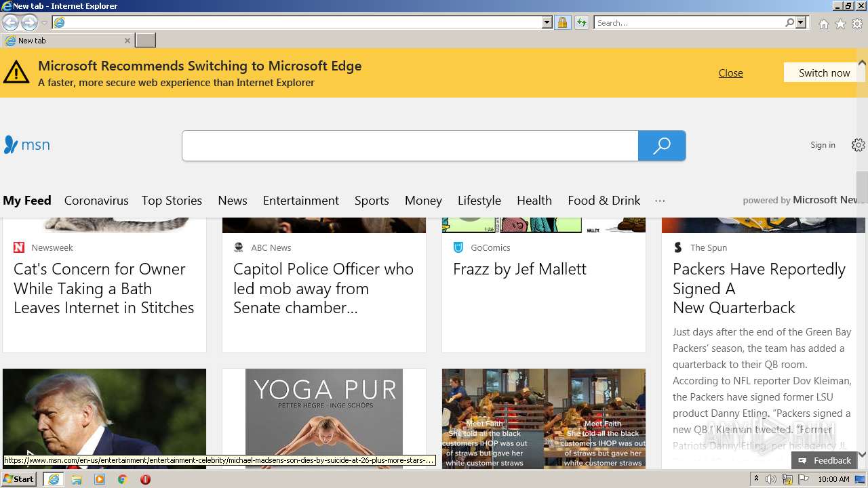868x488 pixels.
Task: Select the 'My Feed' tab
Action: tap(27, 201)
